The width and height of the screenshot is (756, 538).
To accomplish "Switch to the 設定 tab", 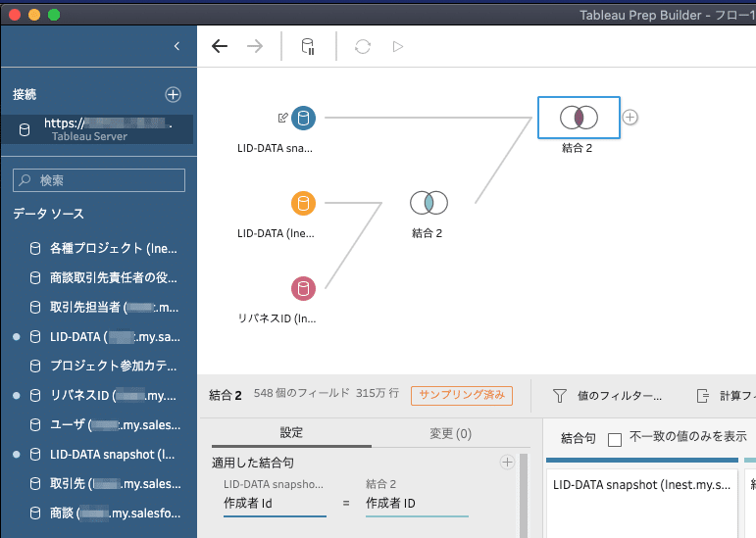I will click(291, 433).
